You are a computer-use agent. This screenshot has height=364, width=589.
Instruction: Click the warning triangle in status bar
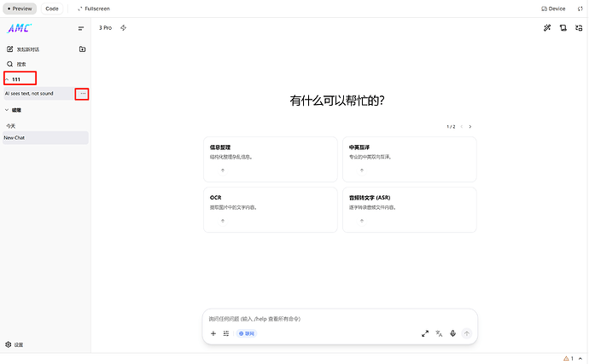[x=566, y=359]
